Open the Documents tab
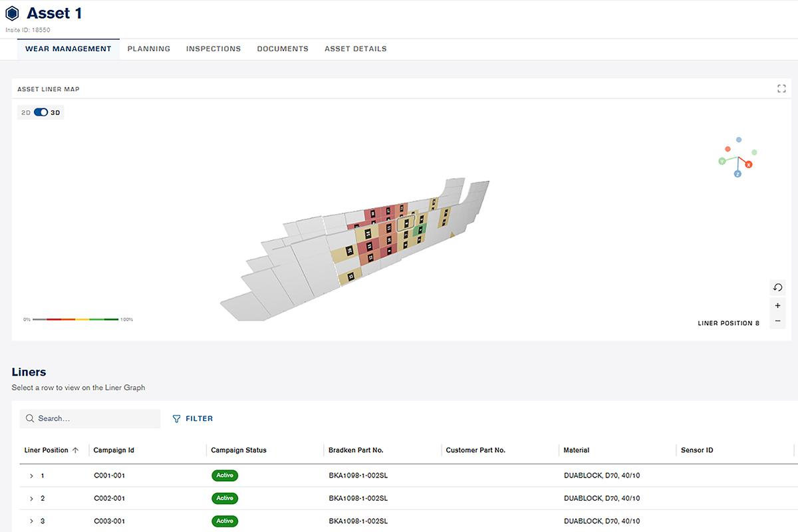This screenshot has width=798, height=532. (283, 49)
